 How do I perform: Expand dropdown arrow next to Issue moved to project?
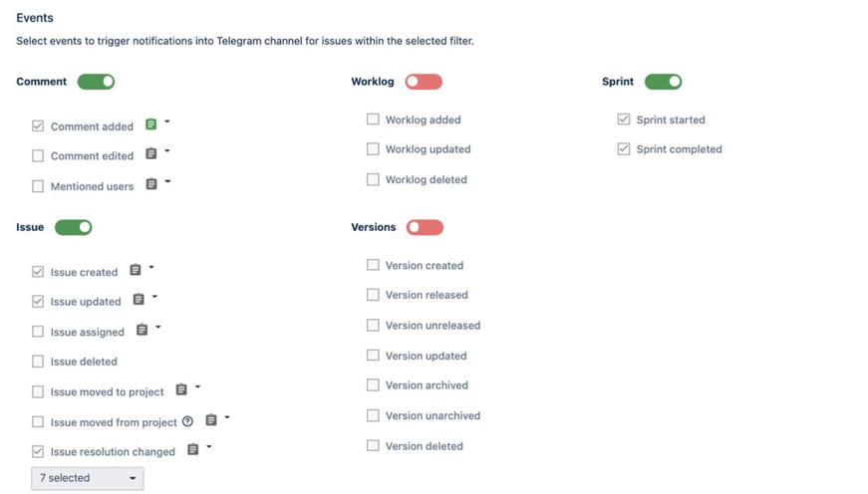coord(198,387)
